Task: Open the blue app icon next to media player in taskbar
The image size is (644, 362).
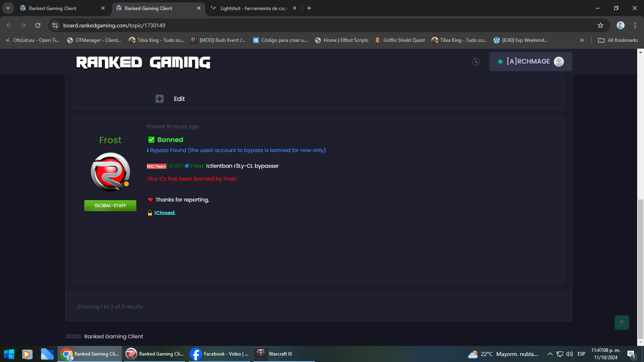Action: pyautogui.click(x=47, y=354)
